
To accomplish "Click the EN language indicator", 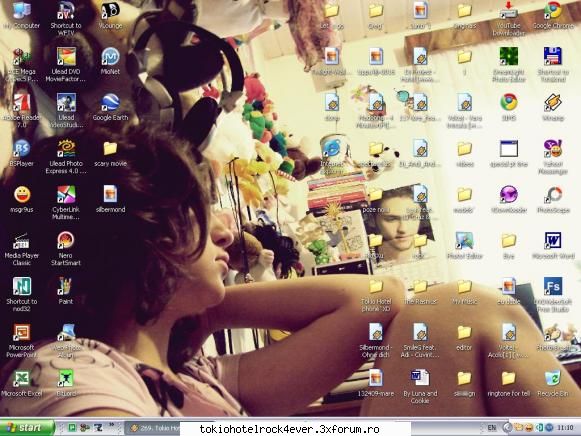I will click(x=492, y=428).
